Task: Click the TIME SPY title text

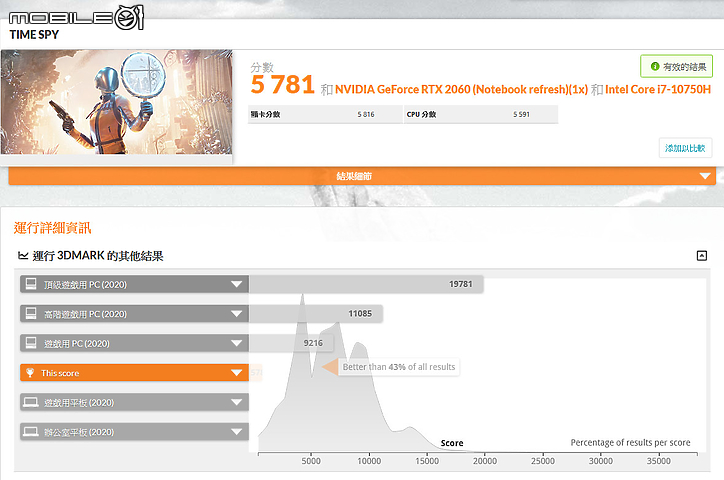Action: point(34,35)
